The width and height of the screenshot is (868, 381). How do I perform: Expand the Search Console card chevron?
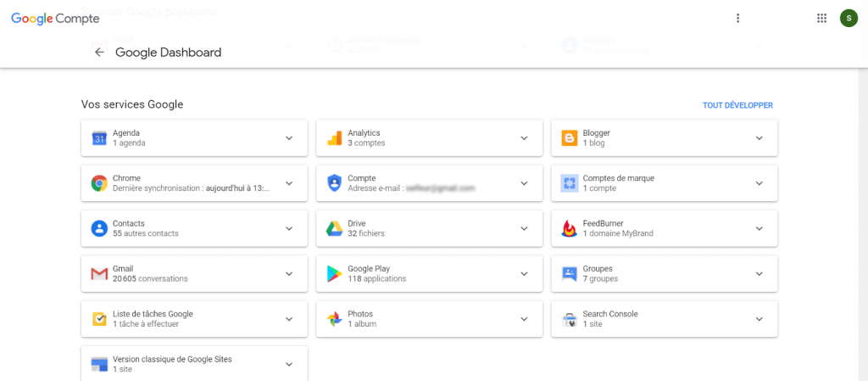(759, 319)
